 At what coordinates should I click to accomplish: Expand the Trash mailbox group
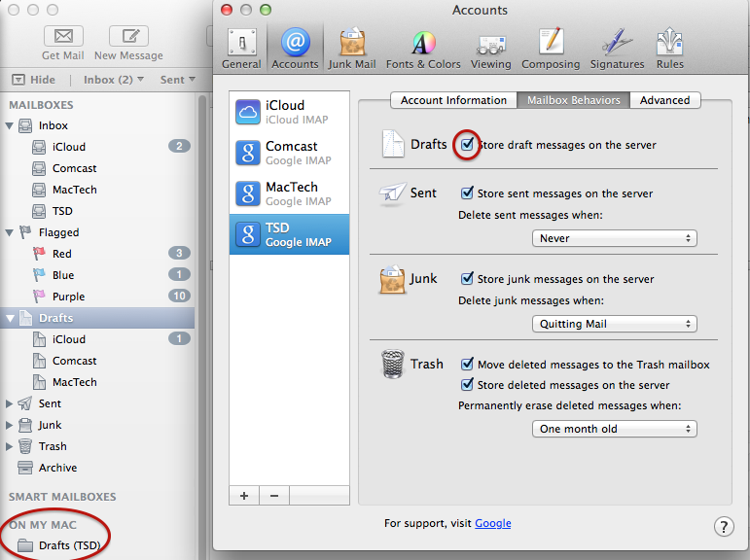[x=9, y=446]
